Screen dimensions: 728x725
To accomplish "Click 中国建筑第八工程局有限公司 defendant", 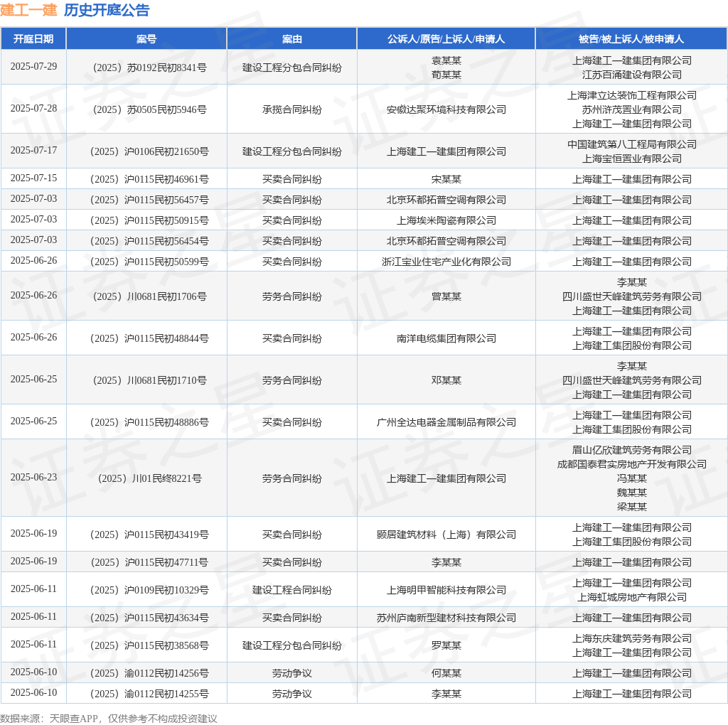I will click(631, 144).
